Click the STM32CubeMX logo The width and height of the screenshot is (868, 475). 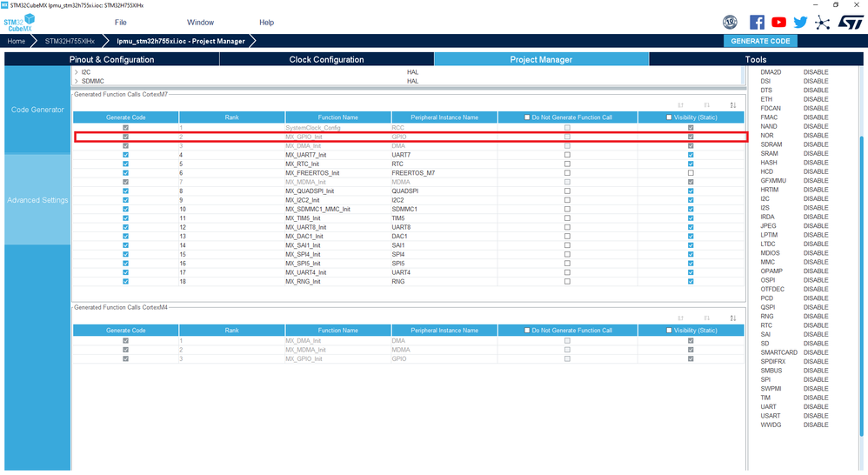19,23
